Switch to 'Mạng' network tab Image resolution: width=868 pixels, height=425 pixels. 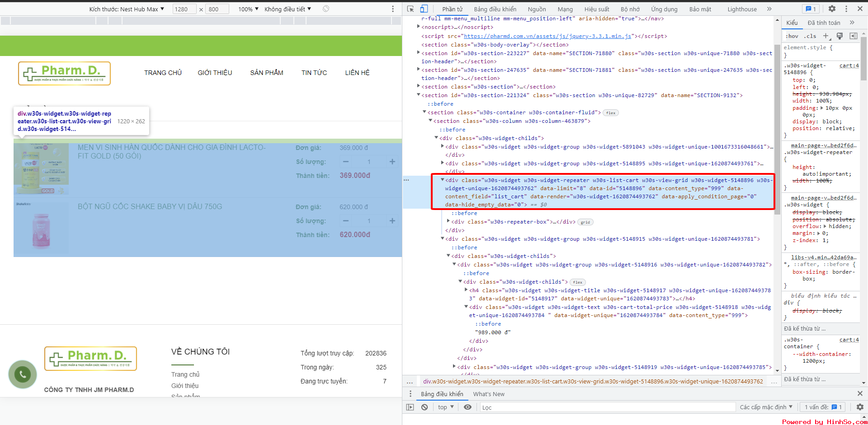pyautogui.click(x=565, y=9)
